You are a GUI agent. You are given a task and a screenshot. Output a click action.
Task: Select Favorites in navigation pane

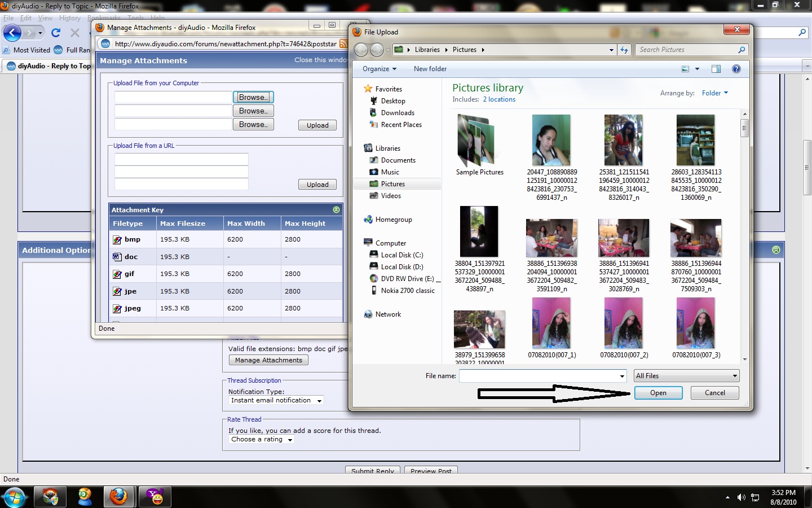[x=389, y=89]
